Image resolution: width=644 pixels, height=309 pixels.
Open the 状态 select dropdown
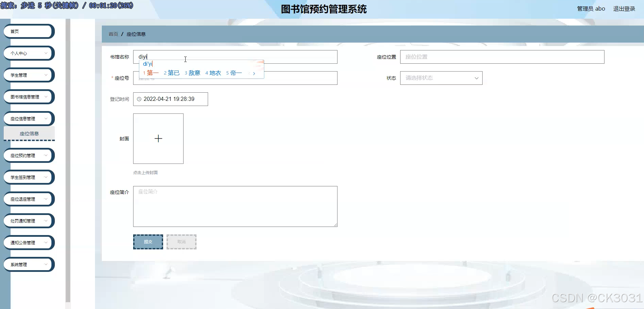click(441, 78)
